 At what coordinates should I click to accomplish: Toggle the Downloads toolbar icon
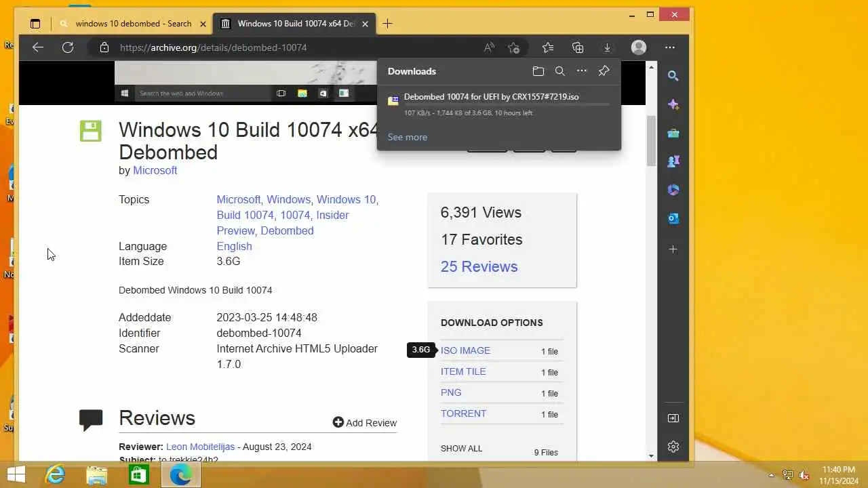click(x=608, y=47)
